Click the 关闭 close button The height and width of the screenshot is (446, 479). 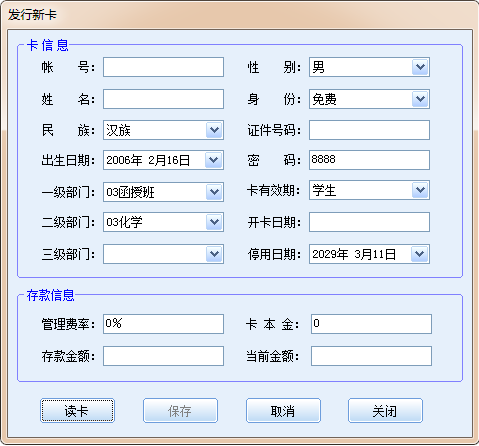point(385,411)
